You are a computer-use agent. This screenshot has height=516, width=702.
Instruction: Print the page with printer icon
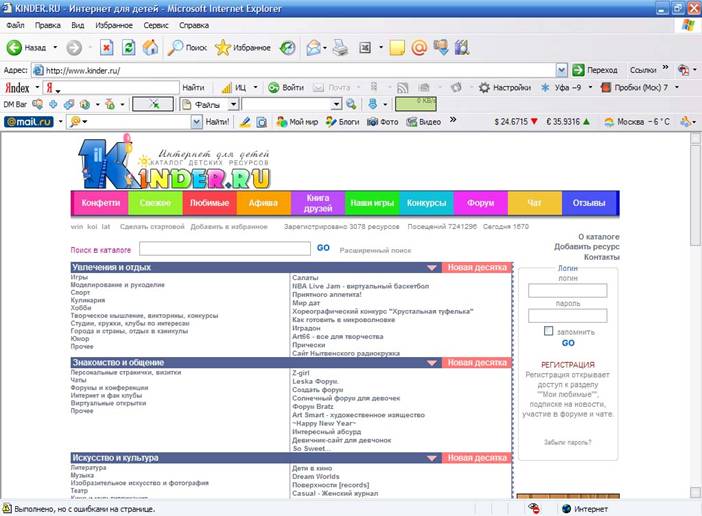(340, 47)
